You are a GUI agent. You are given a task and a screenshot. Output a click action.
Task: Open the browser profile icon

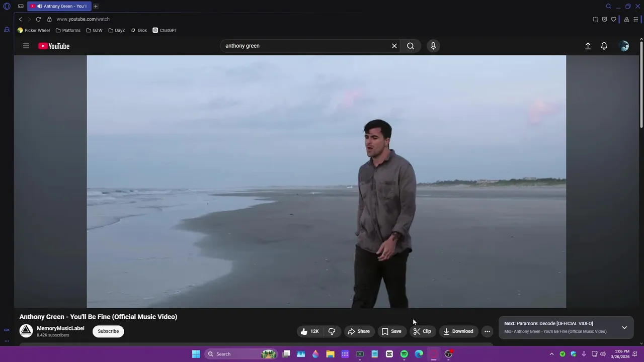click(626, 19)
